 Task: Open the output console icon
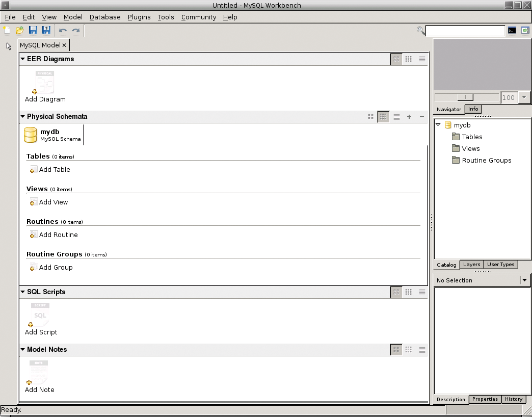coord(512,31)
